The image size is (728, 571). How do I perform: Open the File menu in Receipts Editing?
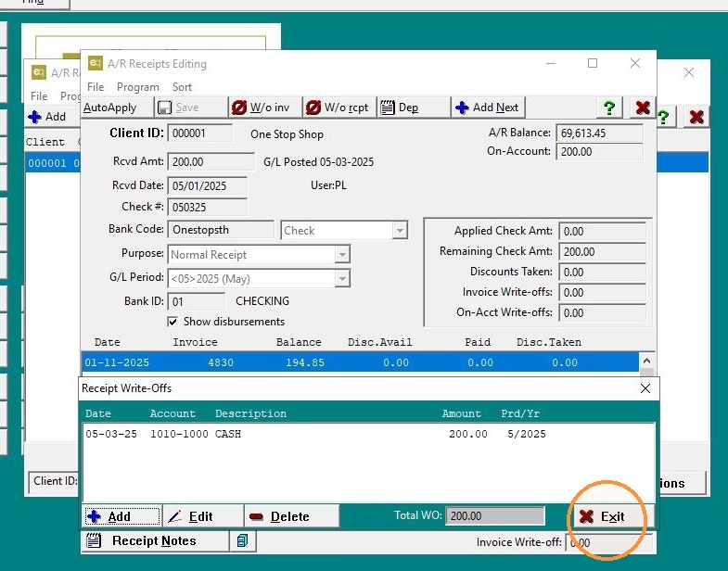click(96, 87)
